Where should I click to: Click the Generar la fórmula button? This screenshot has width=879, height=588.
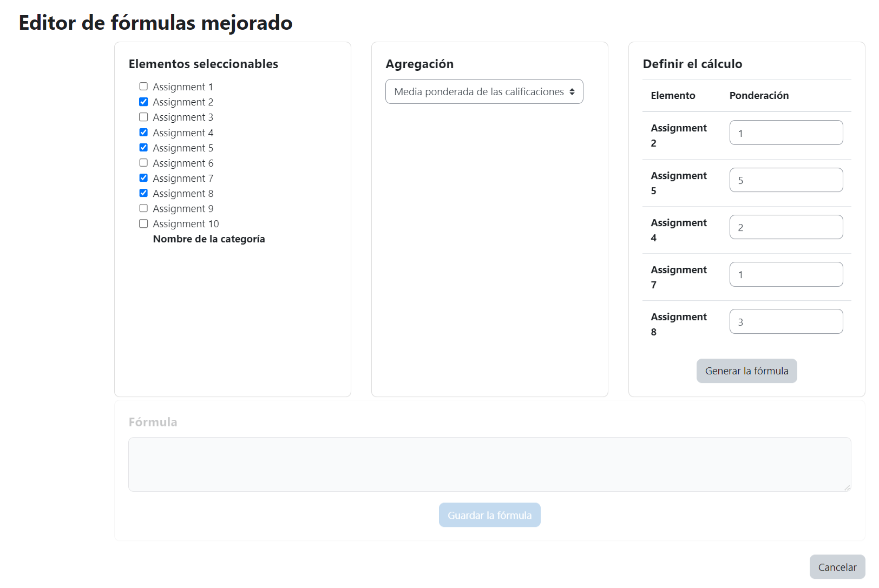click(x=746, y=371)
